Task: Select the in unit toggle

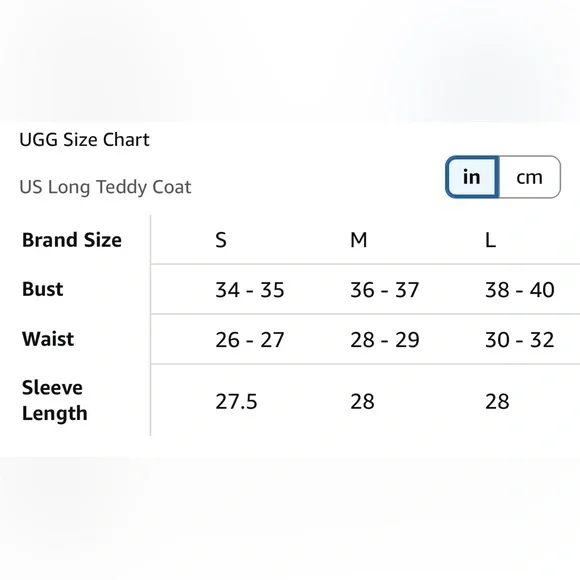Action: pyautogui.click(x=472, y=177)
